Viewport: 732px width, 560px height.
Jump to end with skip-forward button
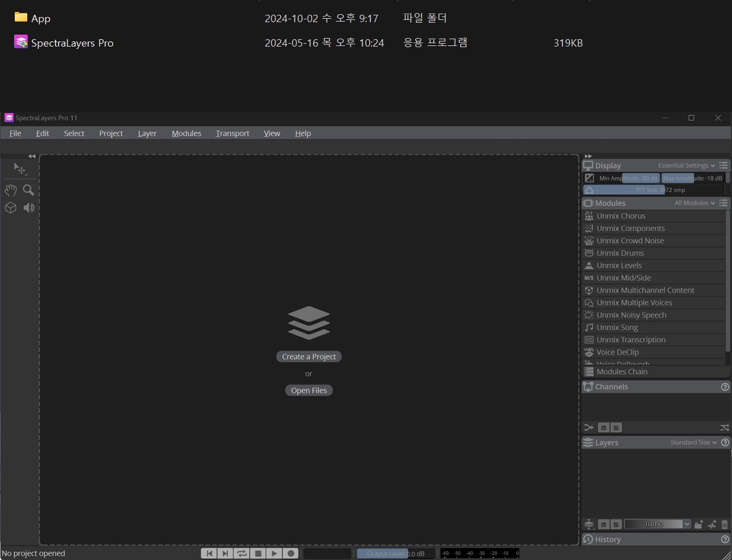pos(225,553)
